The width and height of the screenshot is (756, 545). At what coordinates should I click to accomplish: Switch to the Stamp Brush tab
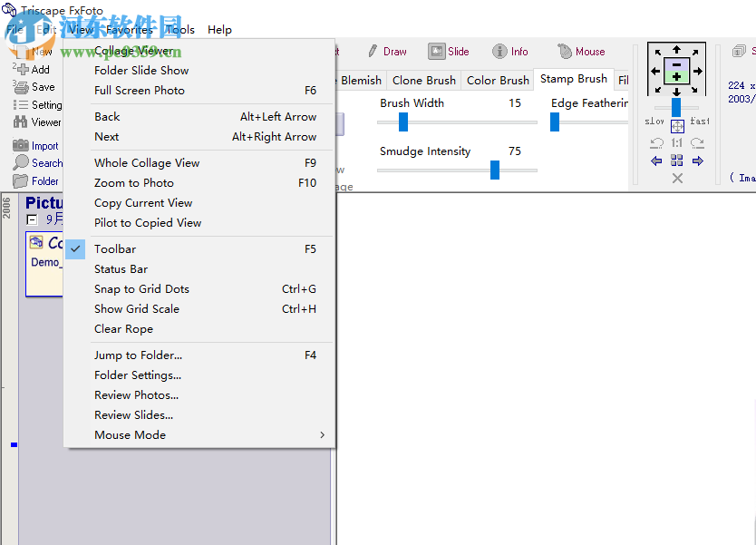pos(573,79)
